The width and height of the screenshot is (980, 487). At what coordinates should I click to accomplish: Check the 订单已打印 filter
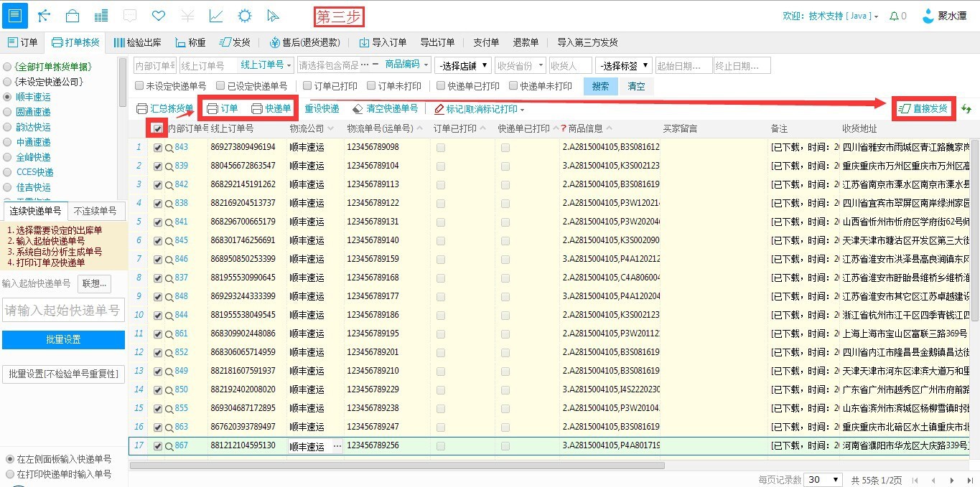(x=307, y=86)
